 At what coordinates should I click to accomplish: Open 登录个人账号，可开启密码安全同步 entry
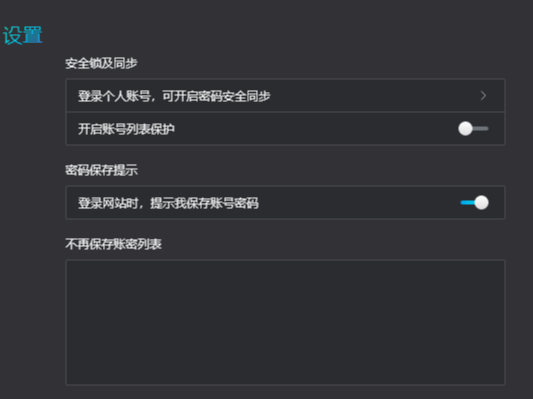pyautogui.click(x=285, y=96)
